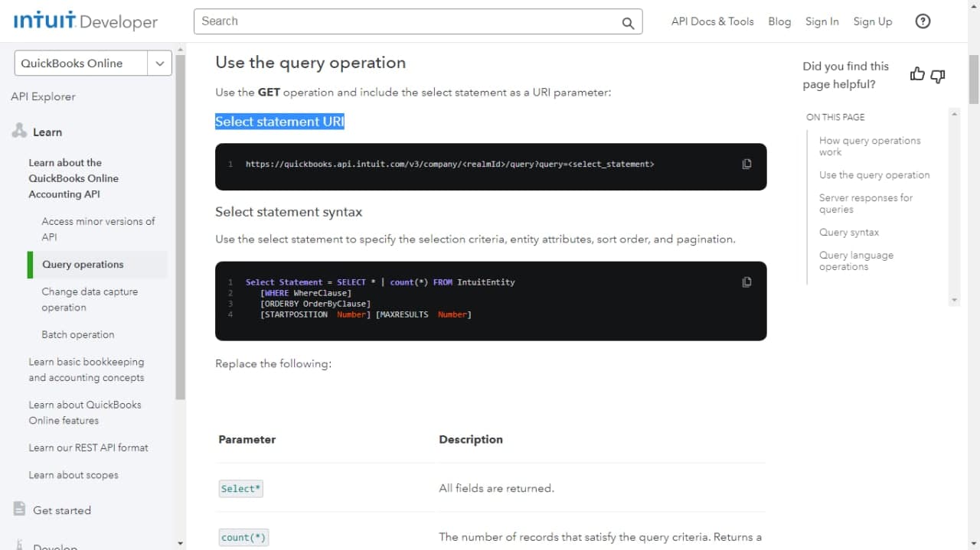Click the Intuit Developer logo

tap(86, 21)
